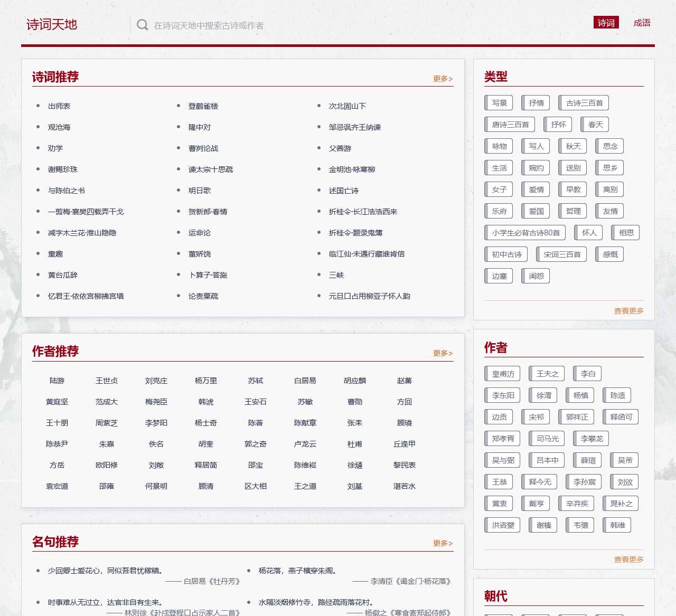Screen dimensions: 676x616
Task: Select the 唐诗三百首 type tag
Action: (x=510, y=125)
